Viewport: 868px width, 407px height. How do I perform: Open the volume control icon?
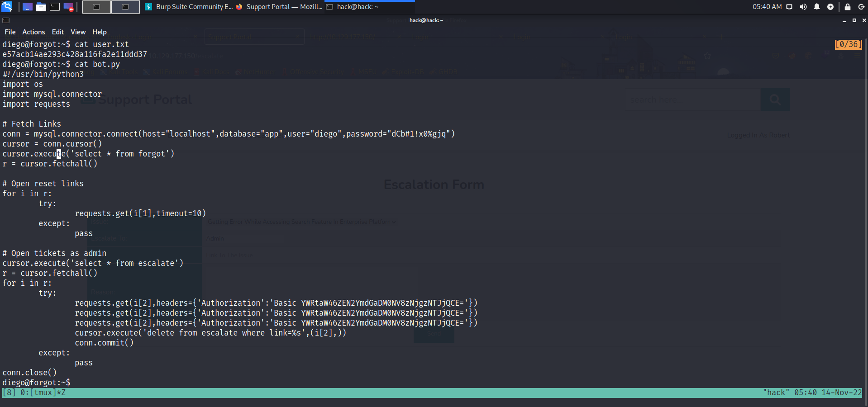(803, 7)
